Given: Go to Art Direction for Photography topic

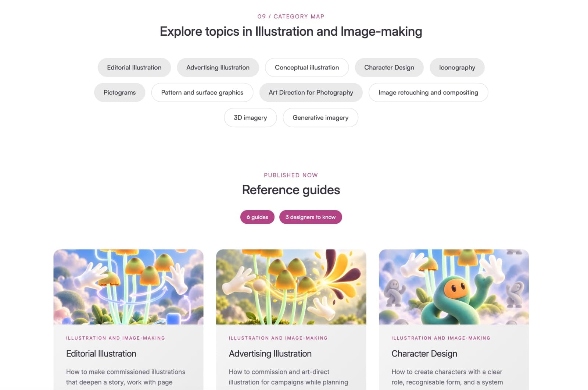Looking at the screenshot, I should tap(311, 92).
